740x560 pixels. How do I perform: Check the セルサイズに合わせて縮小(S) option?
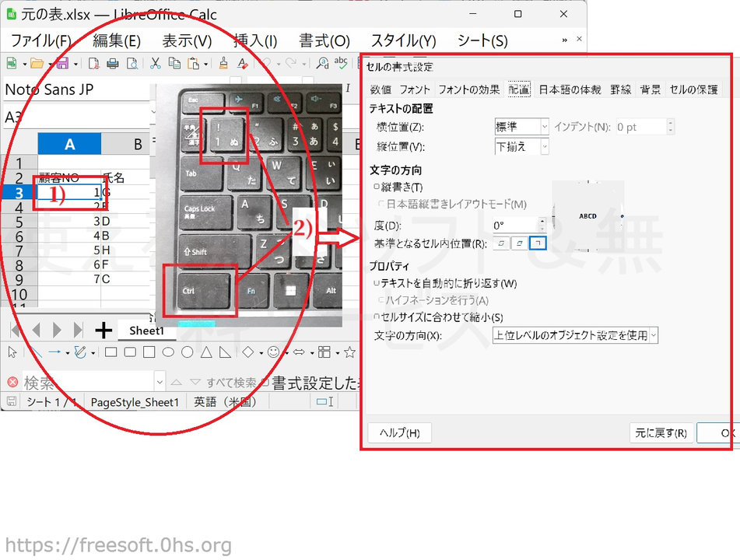tap(377, 317)
